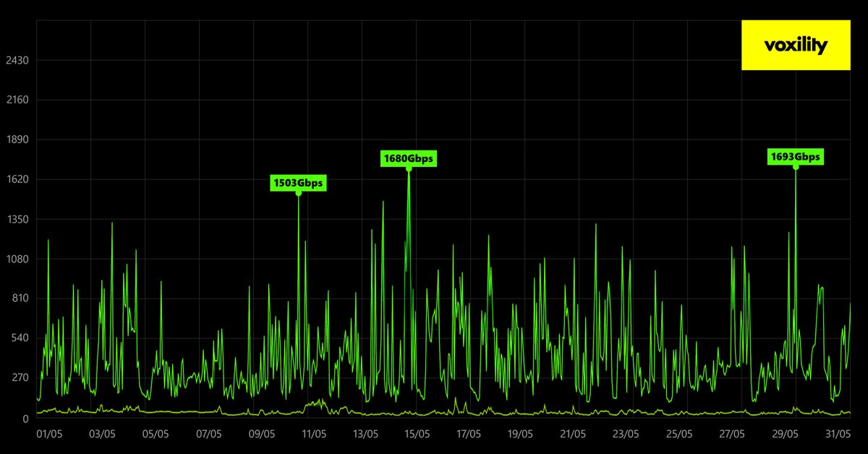868x454 pixels.
Task: Click the 11/05 date label
Action: coord(313,434)
